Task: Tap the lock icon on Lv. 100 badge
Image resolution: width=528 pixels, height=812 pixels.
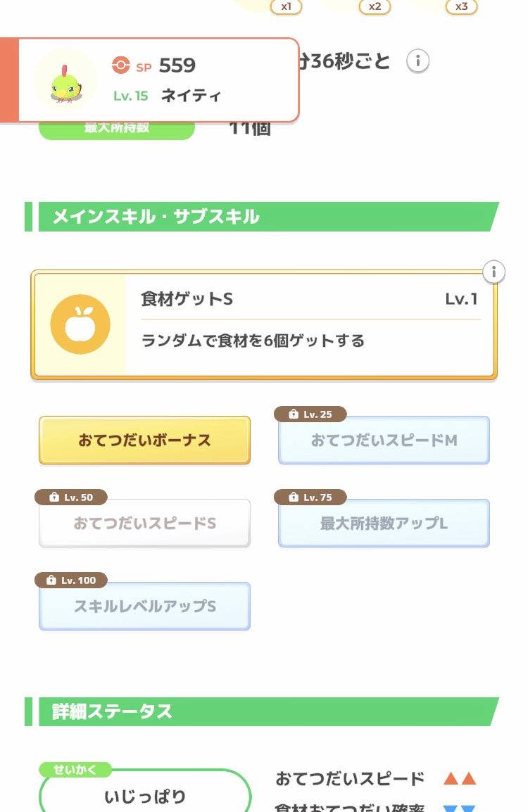Action: pyautogui.click(x=50, y=581)
